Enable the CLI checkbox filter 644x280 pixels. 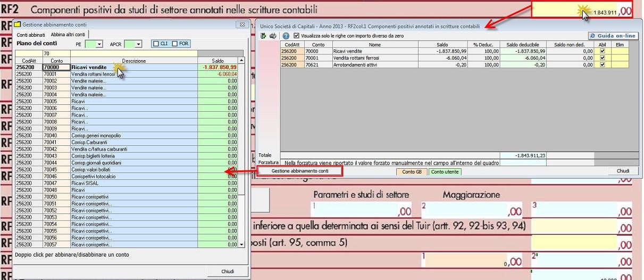point(156,44)
